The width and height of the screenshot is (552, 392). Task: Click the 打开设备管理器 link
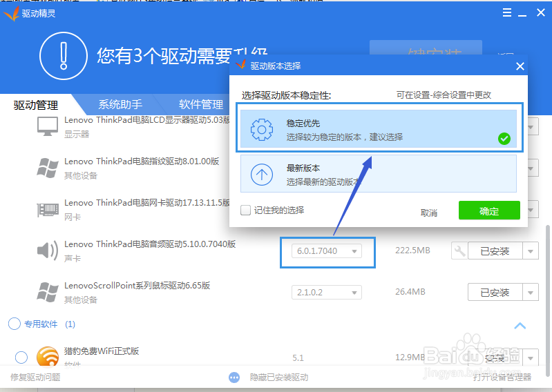(x=502, y=378)
